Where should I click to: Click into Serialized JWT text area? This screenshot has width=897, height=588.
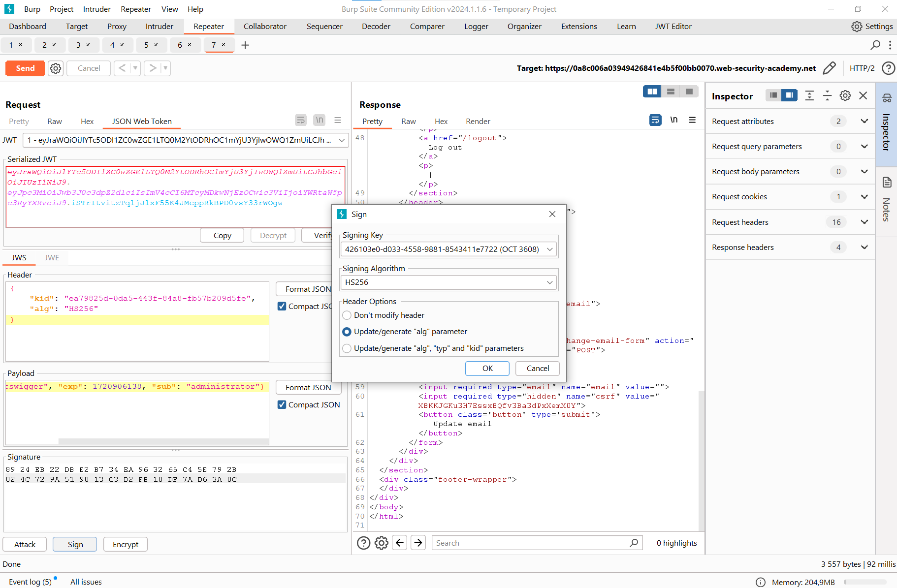pos(175,197)
